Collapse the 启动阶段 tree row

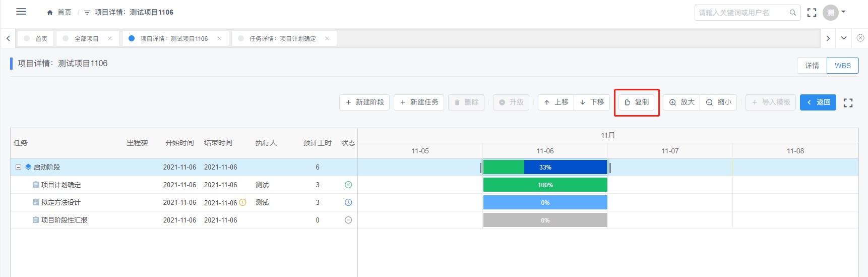(x=18, y=167)
